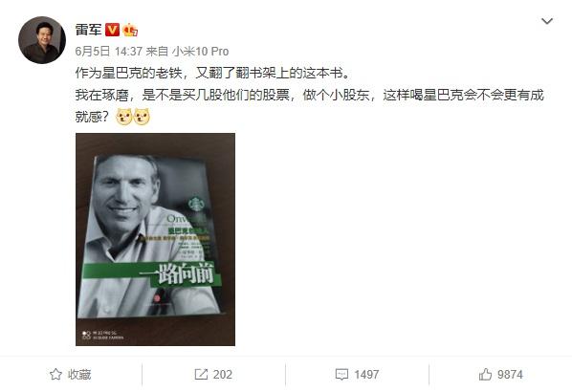Click the orange verified V badge
Viewport: 572px width, 392px height.
(112, 30)
